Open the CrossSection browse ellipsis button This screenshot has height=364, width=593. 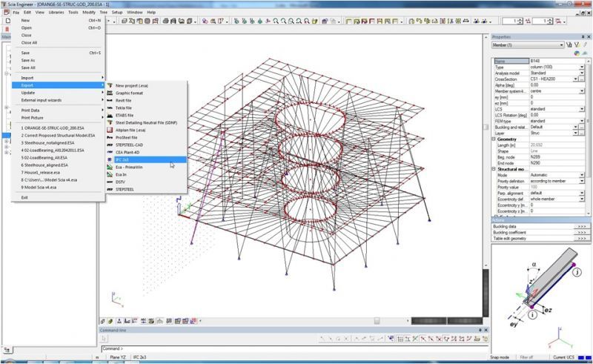[x=581, y=79]
